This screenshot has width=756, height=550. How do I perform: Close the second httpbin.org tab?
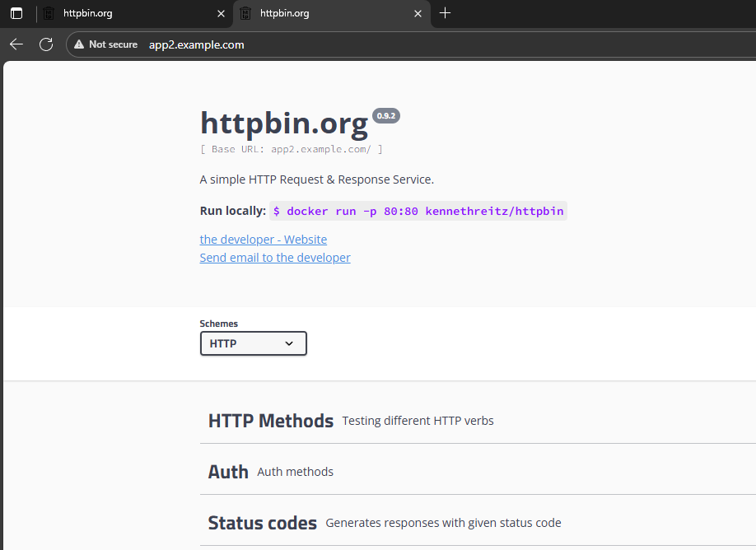[x=418, y=13]
